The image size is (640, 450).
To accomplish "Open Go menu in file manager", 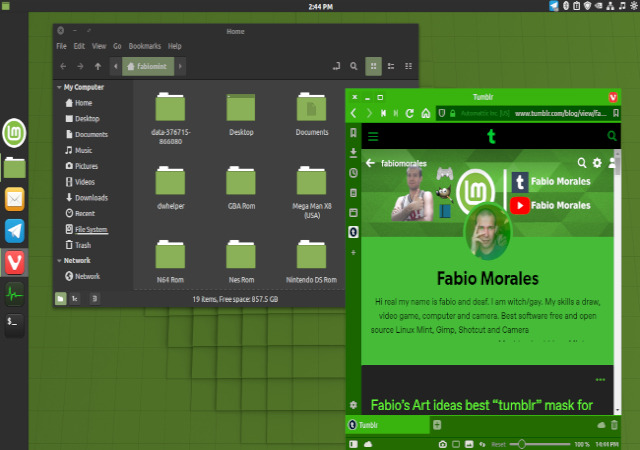I will pos(117,46).
